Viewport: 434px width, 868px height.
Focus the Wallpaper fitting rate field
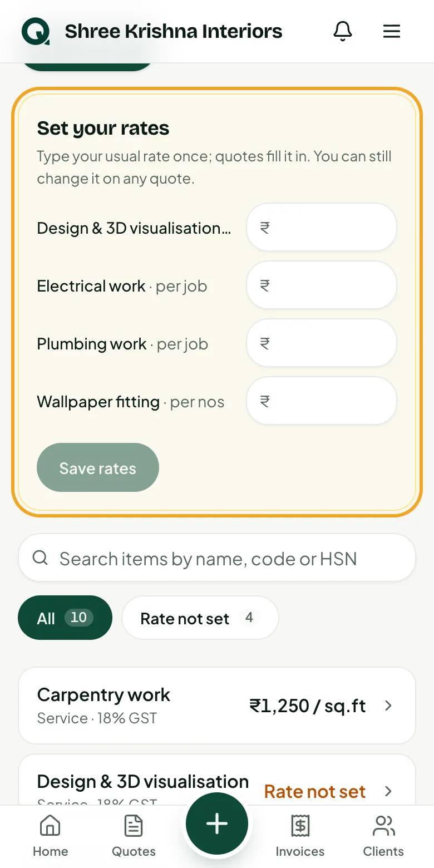(x=322, y=401)
